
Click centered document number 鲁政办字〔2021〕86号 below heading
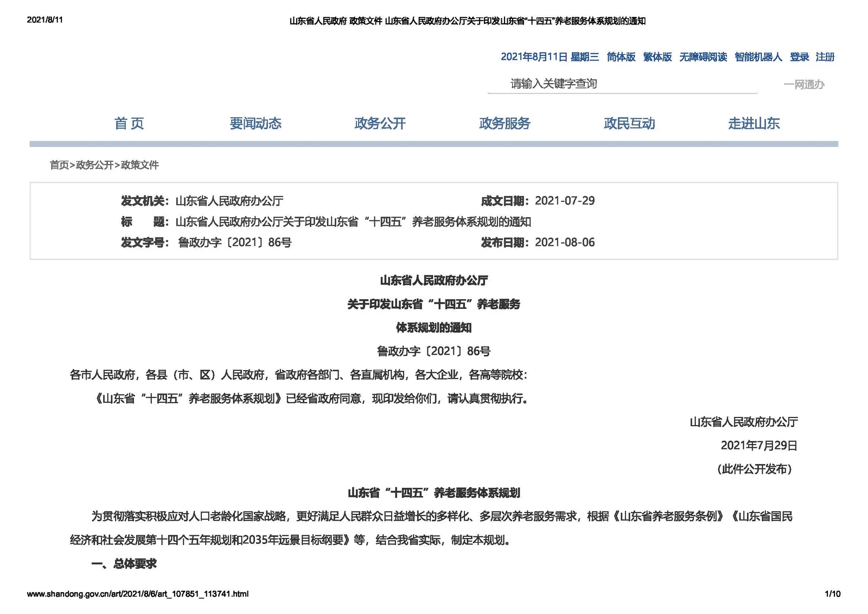point(433,351)
